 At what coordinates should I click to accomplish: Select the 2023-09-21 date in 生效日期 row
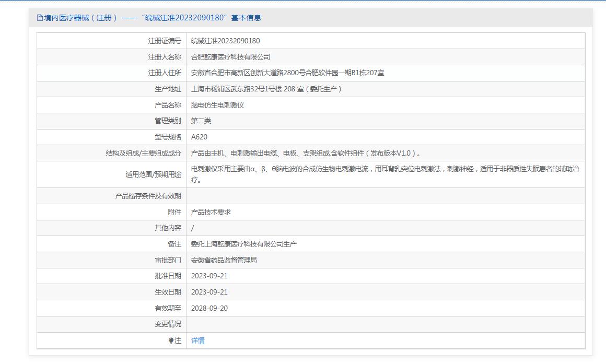209,292
